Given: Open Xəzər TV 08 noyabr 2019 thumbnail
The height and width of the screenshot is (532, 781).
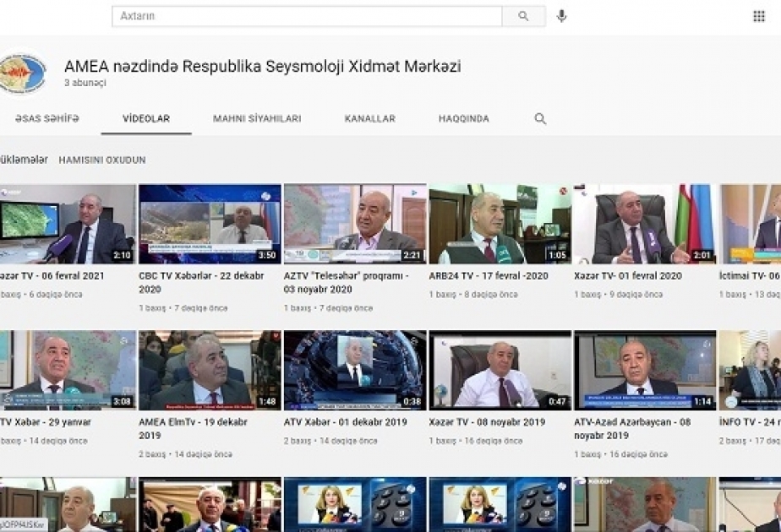Looking at the screenshot, I should (500, 370).
